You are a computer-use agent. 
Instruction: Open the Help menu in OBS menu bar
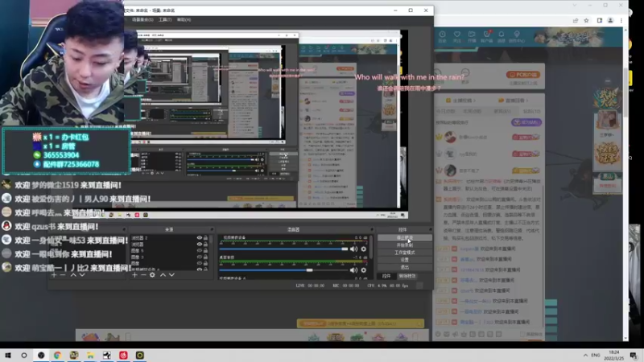[x=184, y=19]
